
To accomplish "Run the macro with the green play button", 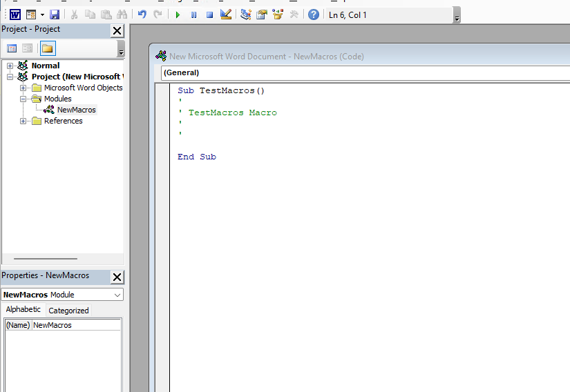I will [178, 14].
